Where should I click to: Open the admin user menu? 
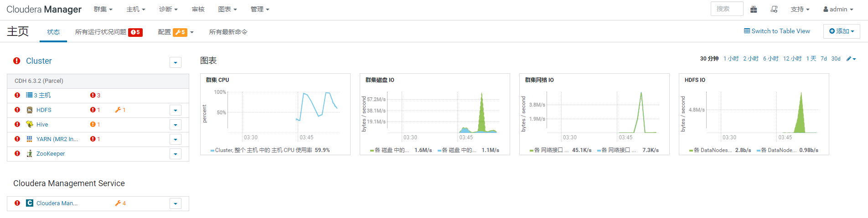pyautogui.click(x=838, y=9)
